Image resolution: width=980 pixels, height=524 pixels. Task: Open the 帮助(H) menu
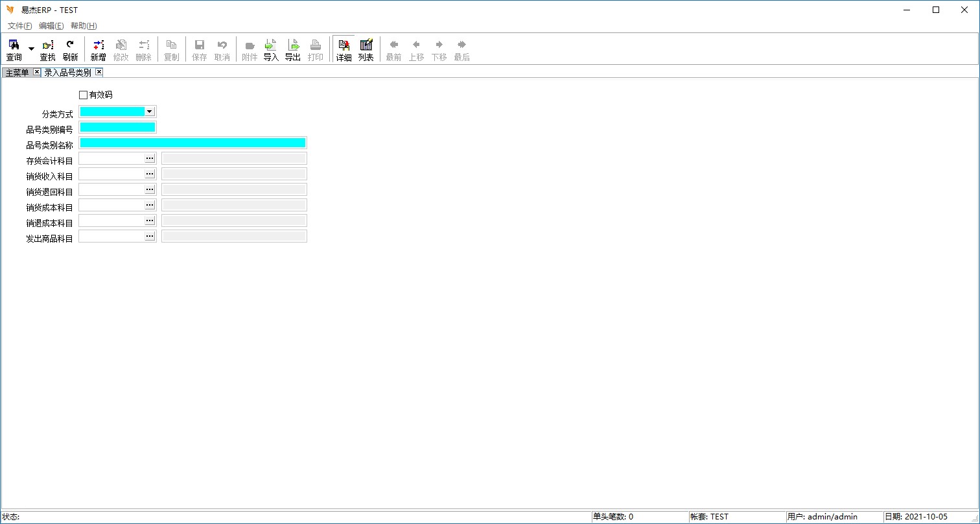pyautogui.click(x=84, y=26)
